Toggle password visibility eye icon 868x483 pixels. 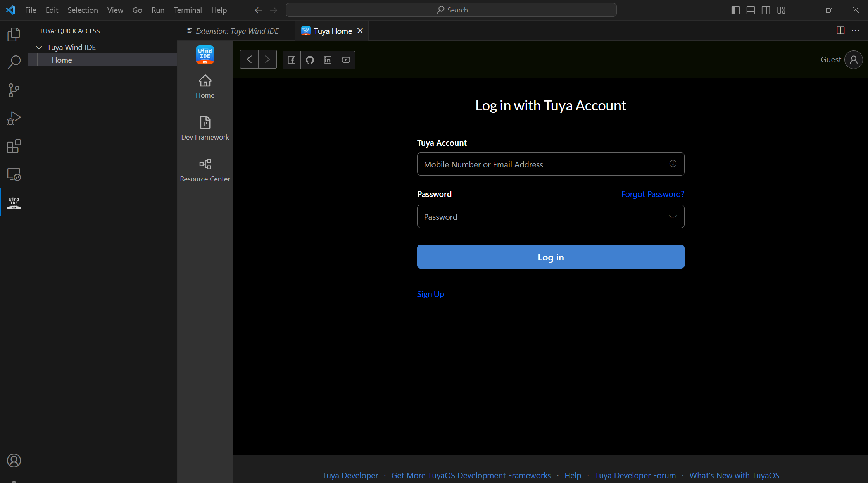click(673, 217)
